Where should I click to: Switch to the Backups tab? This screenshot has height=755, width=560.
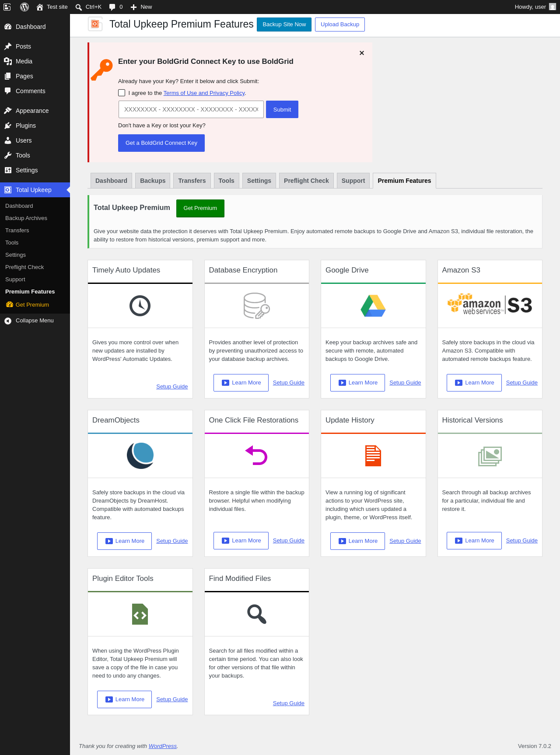[153, 181]
